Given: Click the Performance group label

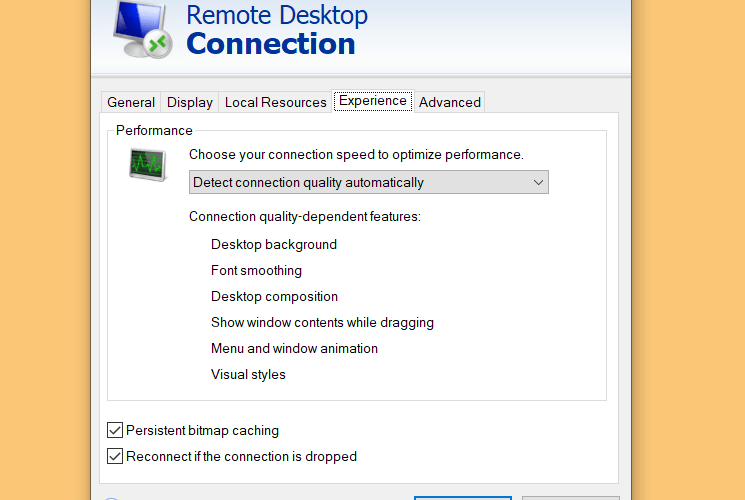Looking at the screenshot, I should 154,130.
